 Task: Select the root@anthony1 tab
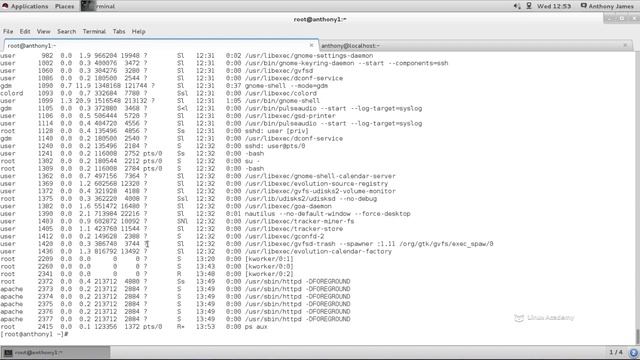pos(161,45)
